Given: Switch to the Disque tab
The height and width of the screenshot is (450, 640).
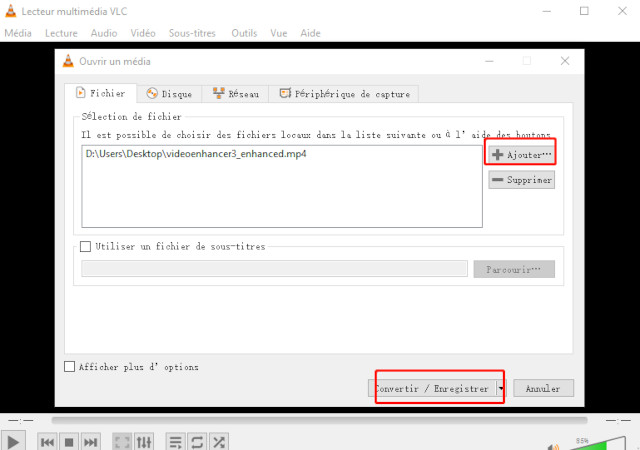Looking at the screenshot, I should click(169, 94).
